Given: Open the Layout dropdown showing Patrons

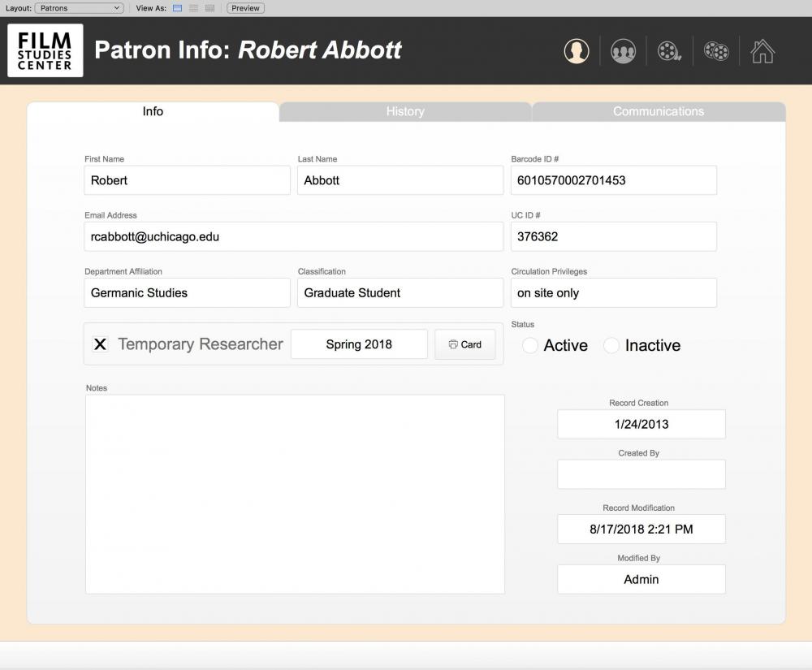Looking at the screenshot, I should click(79, 8).
